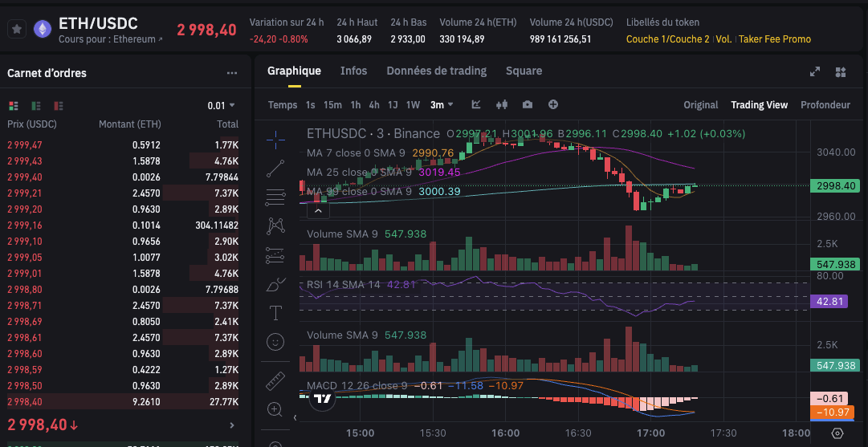Add ETH/USDC to favorites with the star
The height and width of the screenshot is (447, 868).
(x=17, y=30)
